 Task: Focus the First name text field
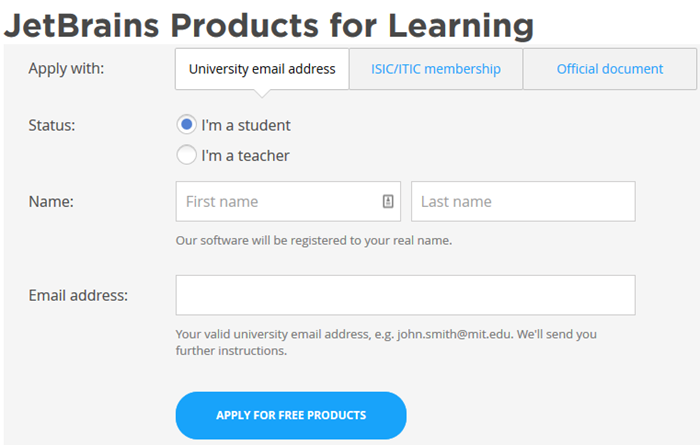point(278,201)
